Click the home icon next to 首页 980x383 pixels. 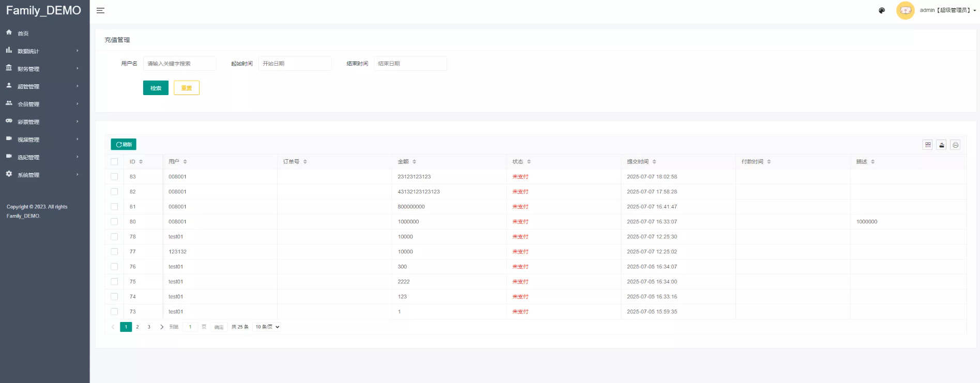pos(9,33)
